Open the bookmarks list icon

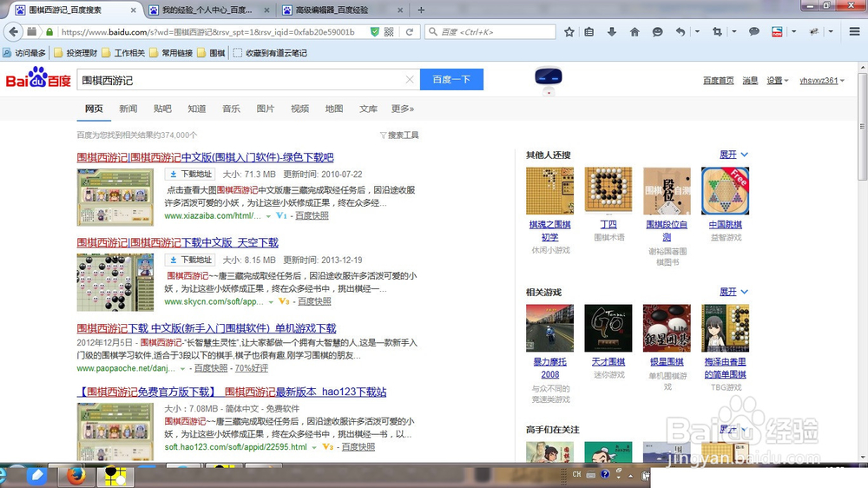pyautogui.click(x=589, y=32)
